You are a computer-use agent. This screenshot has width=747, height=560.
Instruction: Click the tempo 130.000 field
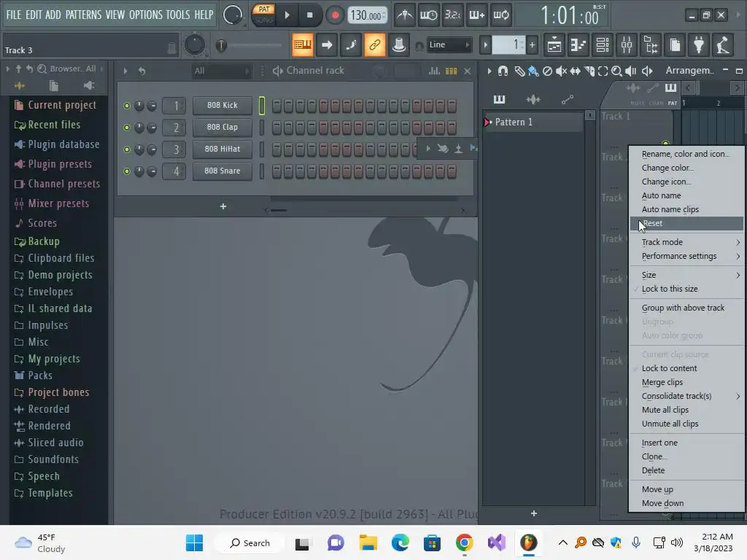point(368,15)
